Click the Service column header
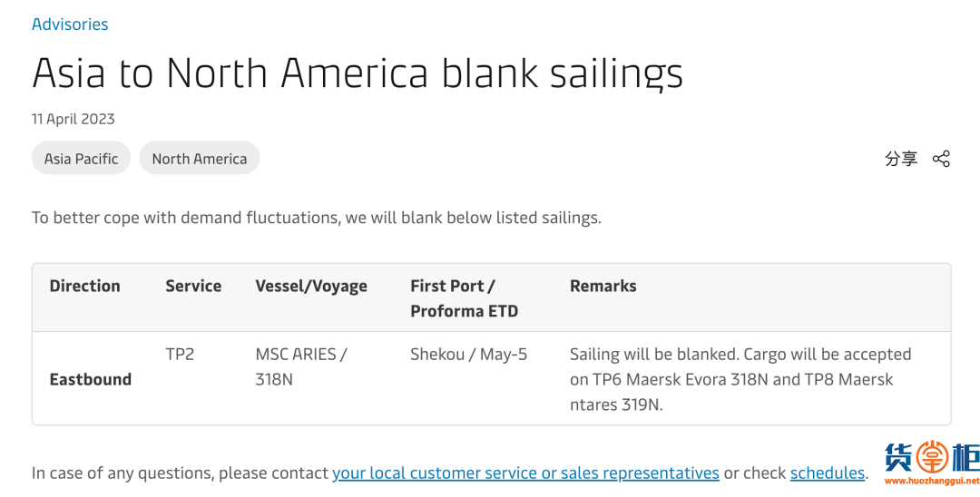980x497 pixels. coord(193,286)
